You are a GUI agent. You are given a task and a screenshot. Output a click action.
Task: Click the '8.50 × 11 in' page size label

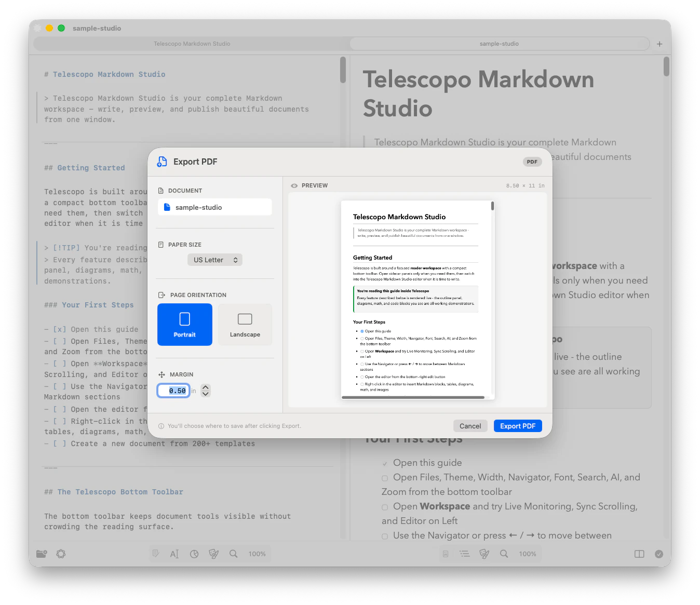526,185
